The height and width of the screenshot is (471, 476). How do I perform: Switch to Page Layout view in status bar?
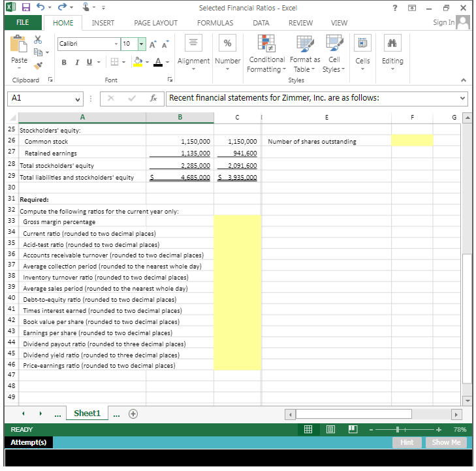pos(330,429)
